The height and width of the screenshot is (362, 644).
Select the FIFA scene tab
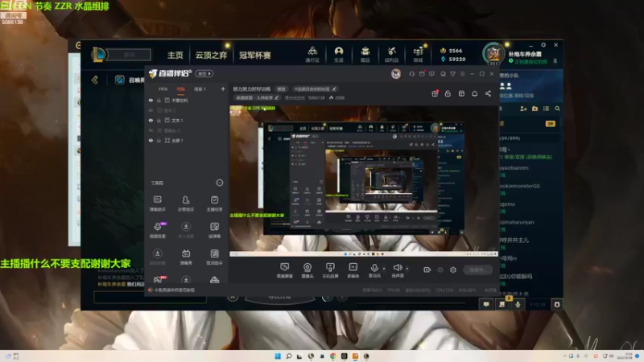(163, 89)
